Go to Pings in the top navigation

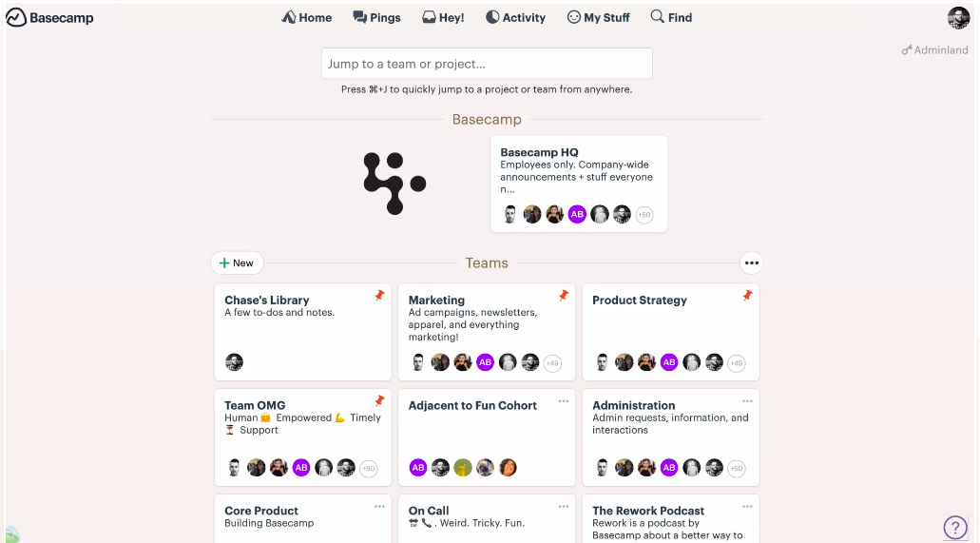click(376, 17)
